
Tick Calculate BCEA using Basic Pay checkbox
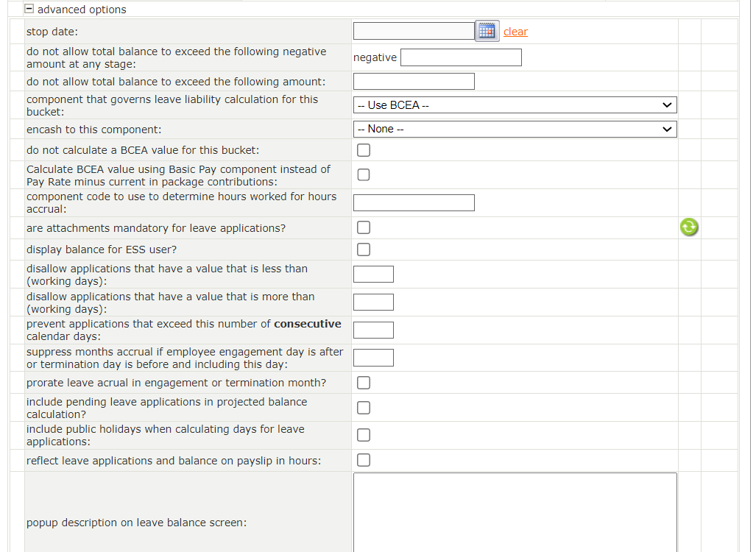click(364, 175)
